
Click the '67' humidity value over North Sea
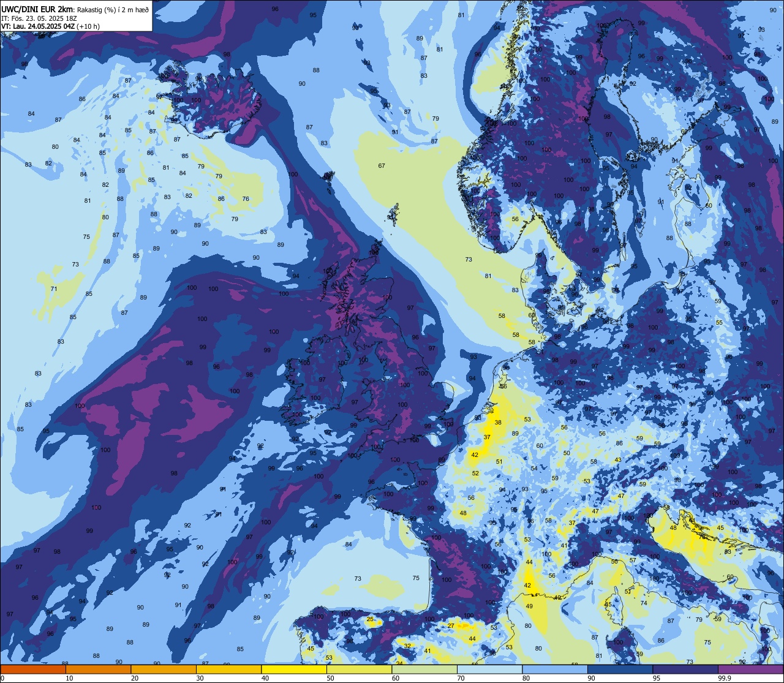coord(382,166)
